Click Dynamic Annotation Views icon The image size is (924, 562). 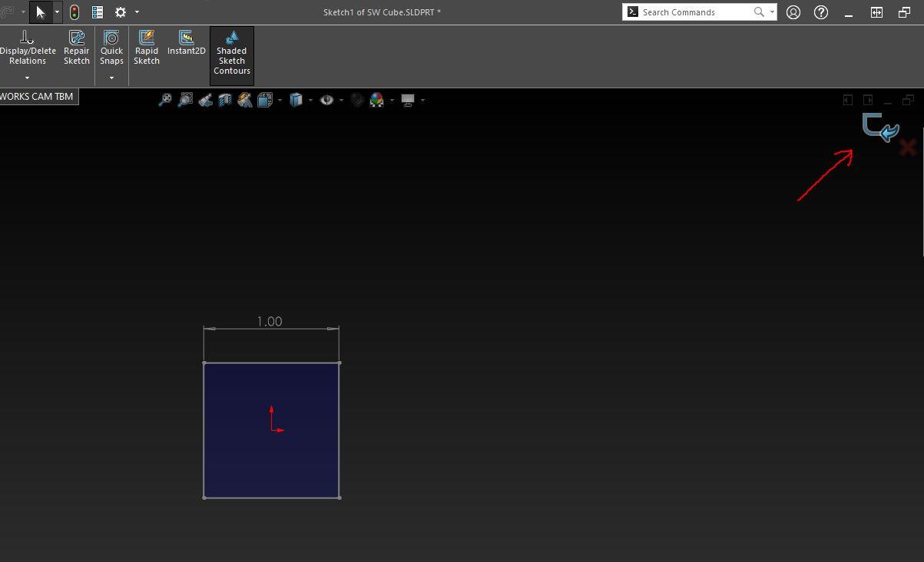245,100
